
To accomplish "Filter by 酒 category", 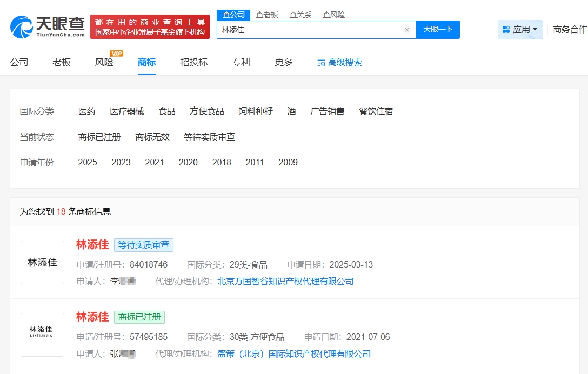I will (x=291, y=111).
